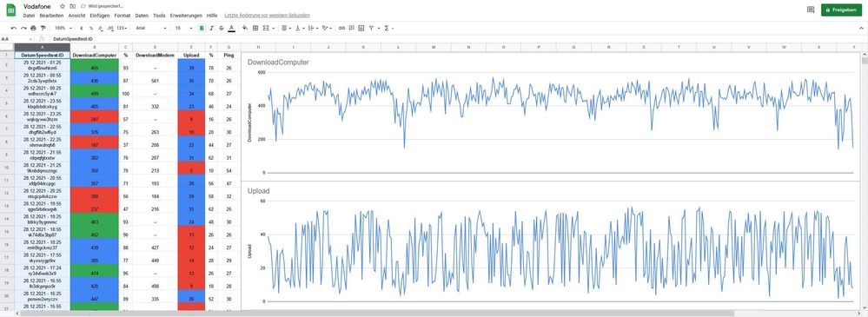Image resolution: width=868 pixels, height=317 pixels.
Task: Toggle strikethrough formatting
Action: (221, 28)
